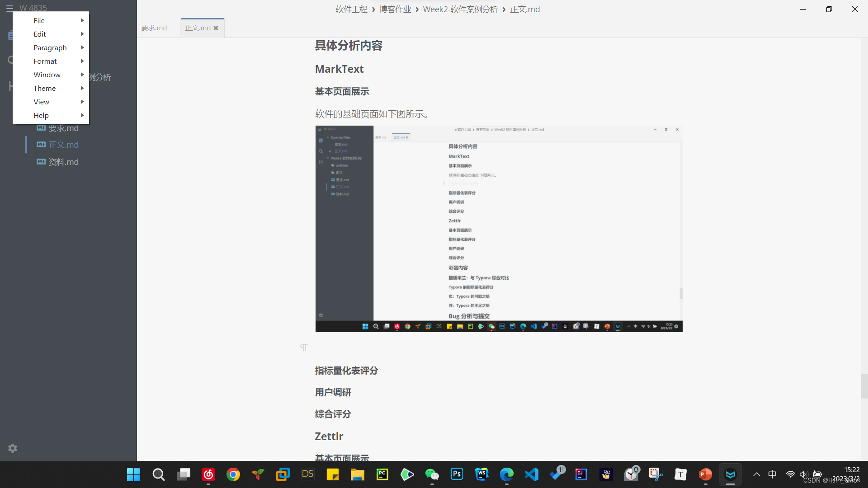The height and width of the screenshot is (488, 868).
Task: Open 正文.md in the file tree
Action: point(63,145)
